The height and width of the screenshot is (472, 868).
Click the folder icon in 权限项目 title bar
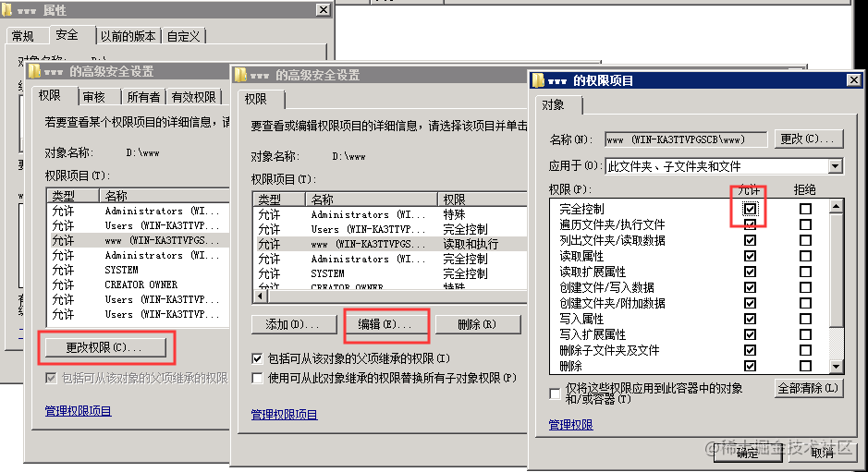point(538,81)
